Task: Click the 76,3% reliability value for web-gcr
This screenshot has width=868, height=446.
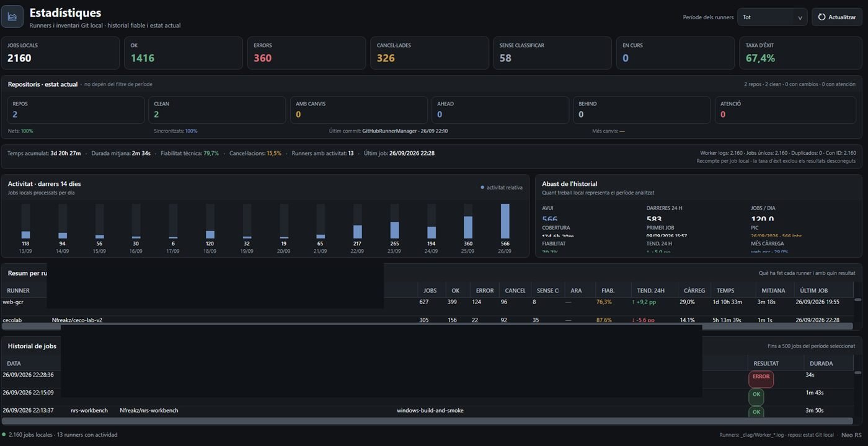Action: pyautogui.click(x=604, y=302)
